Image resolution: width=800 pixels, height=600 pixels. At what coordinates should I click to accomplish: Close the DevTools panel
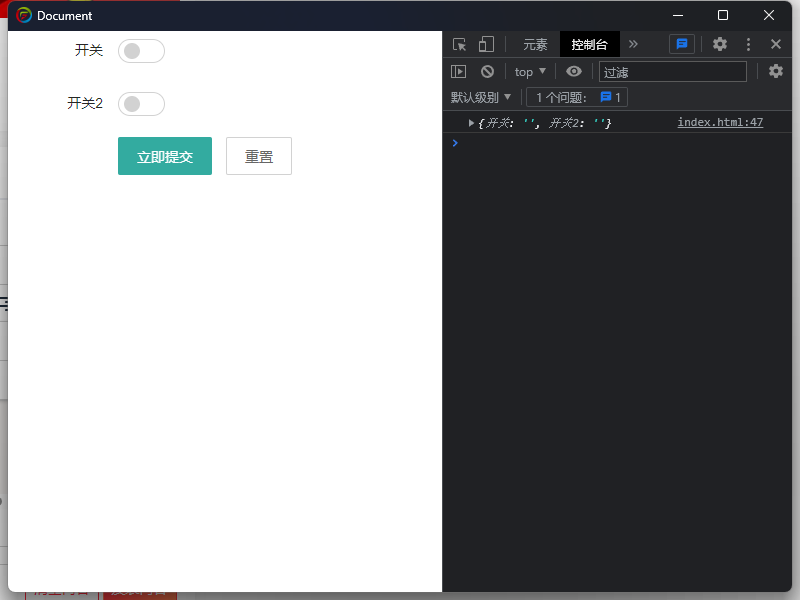(776, 44)
